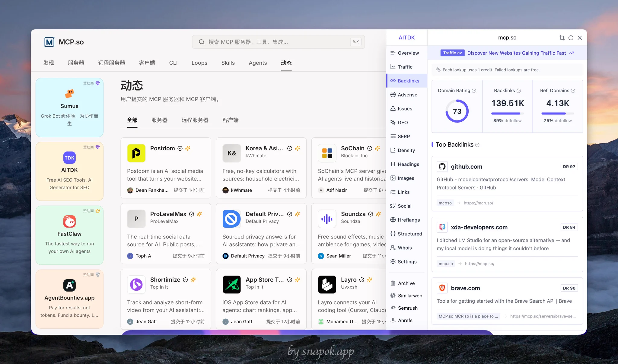Switch to the 服务器 top navigation tab
The image size is (618, 364).
76,63
